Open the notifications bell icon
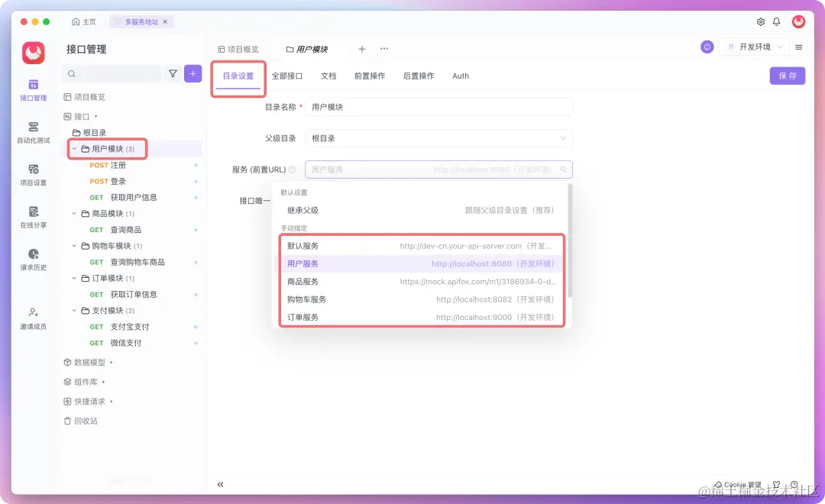 coord(776,22)
